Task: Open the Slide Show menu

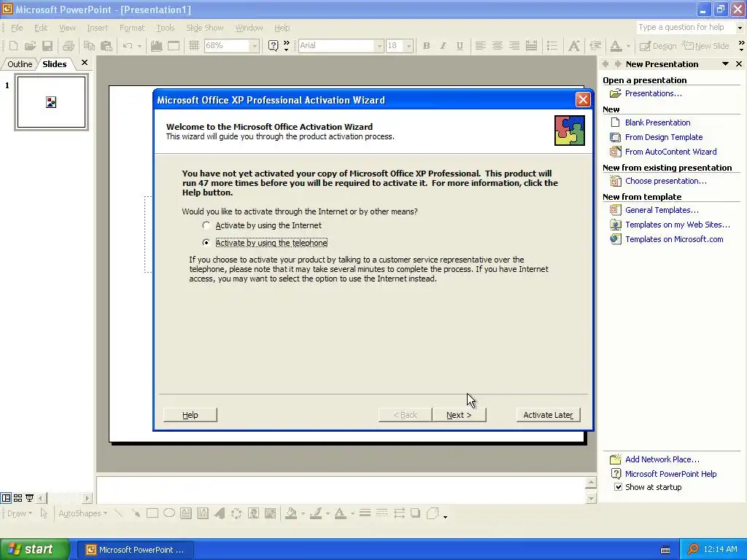Action: pyautogui.click(x=204, y=28)
